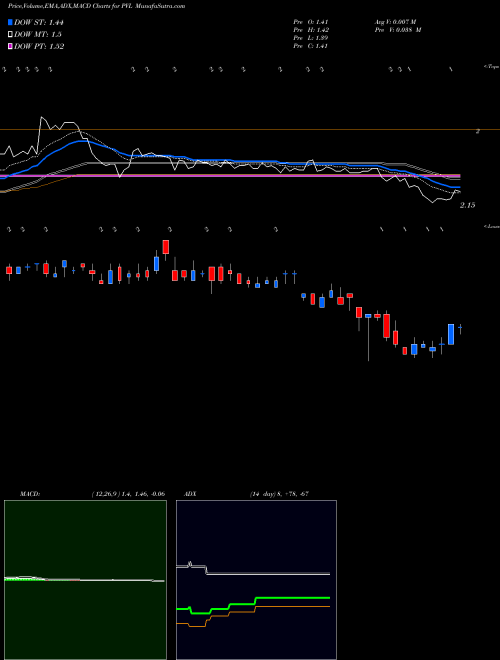Screen dimensions: 500x660
Task: Click the 'ADX' panel heading
Action: pyautogui.click(x=190, y=493)
